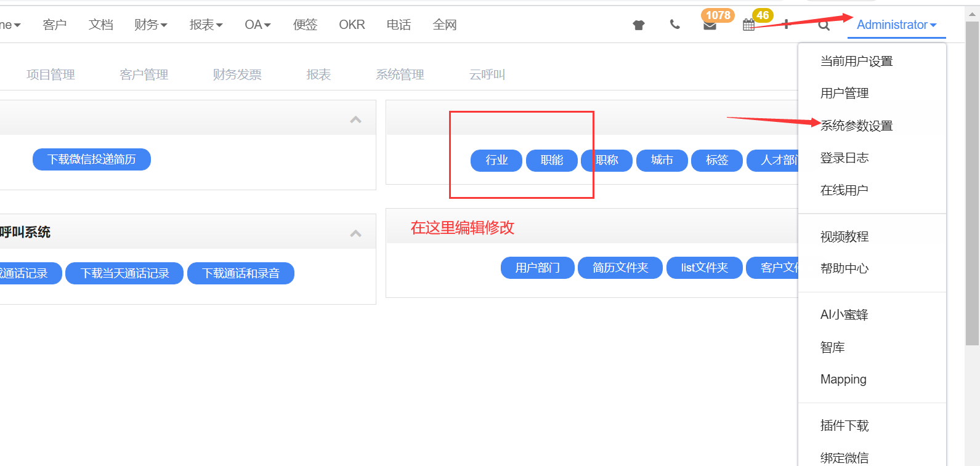Click the 职能 button
This screenshot has height=466, width=980.
point(552,160)
